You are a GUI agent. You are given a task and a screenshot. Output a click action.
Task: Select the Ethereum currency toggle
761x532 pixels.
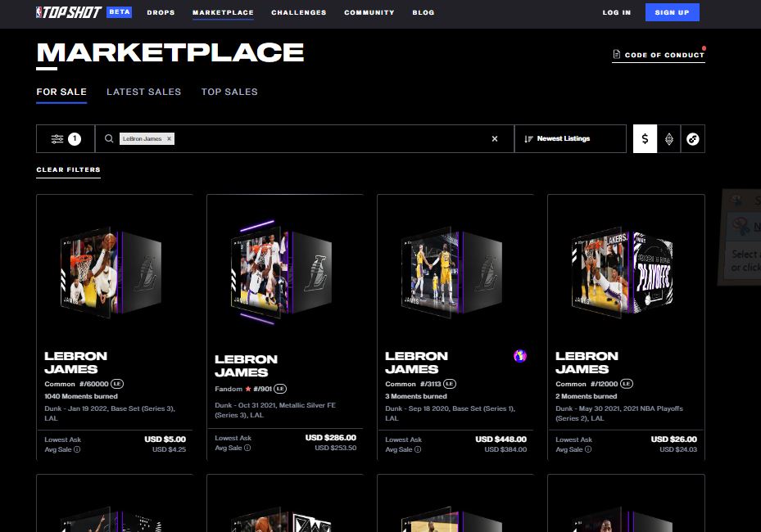(x=668, y=138)
